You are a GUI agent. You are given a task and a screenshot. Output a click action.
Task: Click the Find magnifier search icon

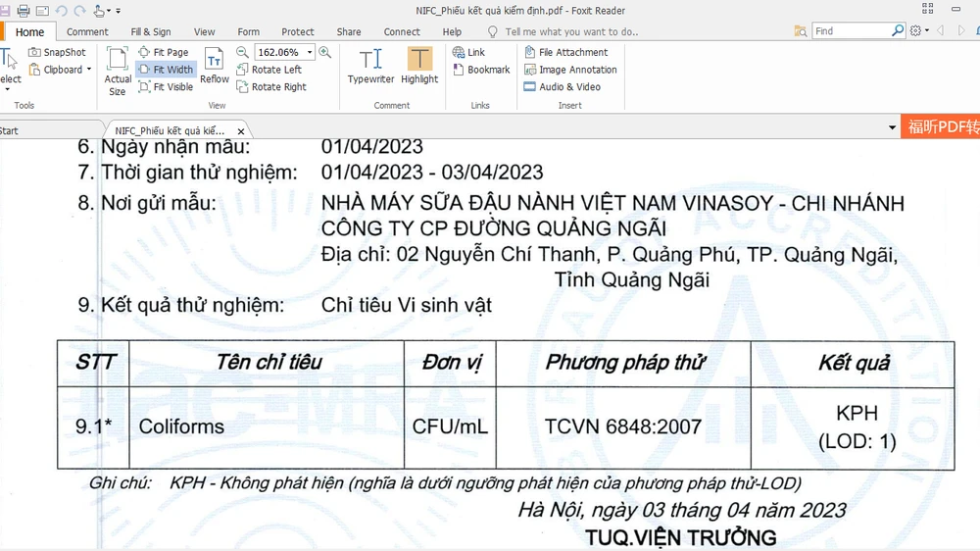898,30
